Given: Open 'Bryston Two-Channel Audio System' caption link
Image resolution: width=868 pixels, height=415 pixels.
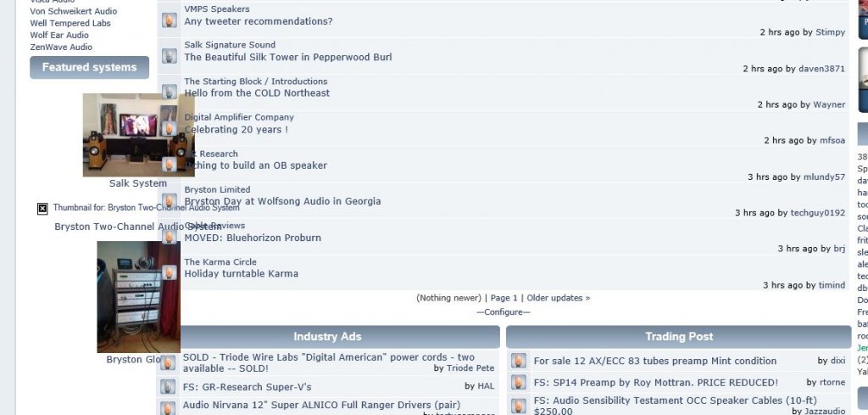Looking at the screenshot, I should (x=138, y=227).
